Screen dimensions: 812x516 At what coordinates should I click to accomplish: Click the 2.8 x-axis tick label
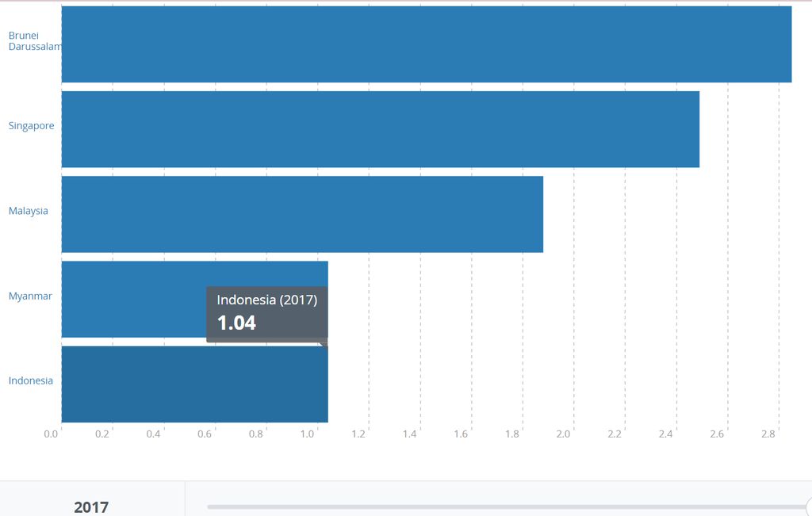tap(768, 434)
